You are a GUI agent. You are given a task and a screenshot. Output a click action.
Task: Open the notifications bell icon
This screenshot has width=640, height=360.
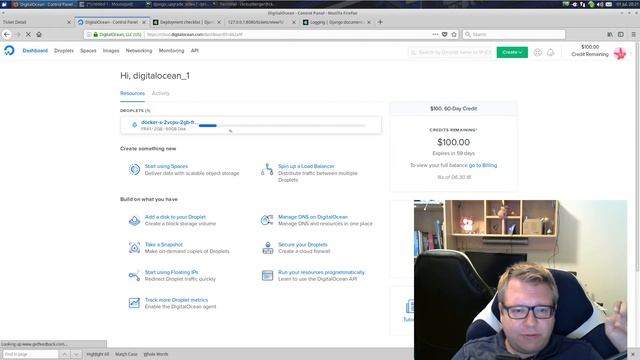coord(551,52)
